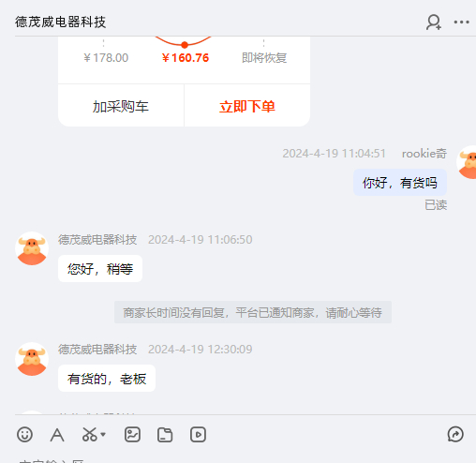The width and height of the screenshot is (476, 463).
Task: Open the emoji picker
Action: [x=24, y=434]
